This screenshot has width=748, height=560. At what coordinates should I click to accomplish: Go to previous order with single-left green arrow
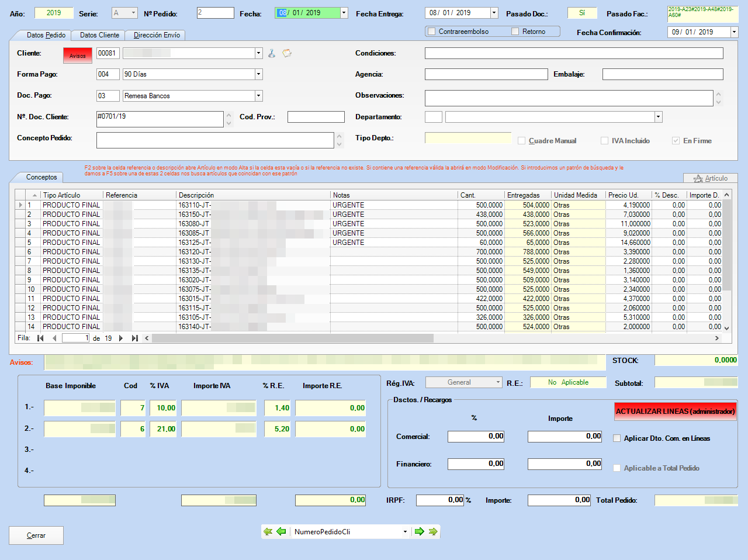coord(281,531)
